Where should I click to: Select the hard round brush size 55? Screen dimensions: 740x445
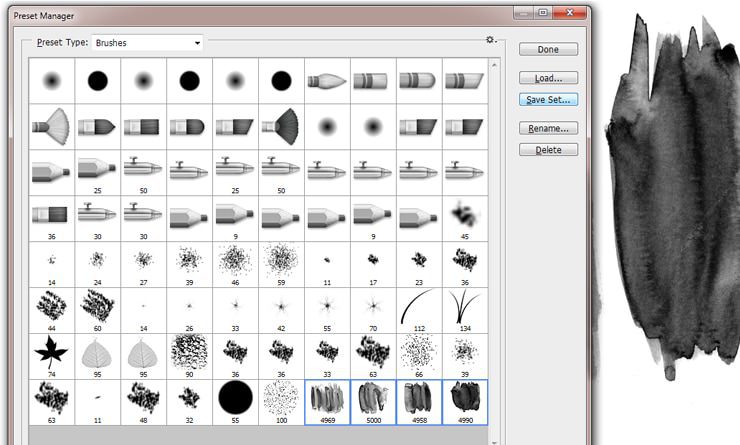(235, 402)
